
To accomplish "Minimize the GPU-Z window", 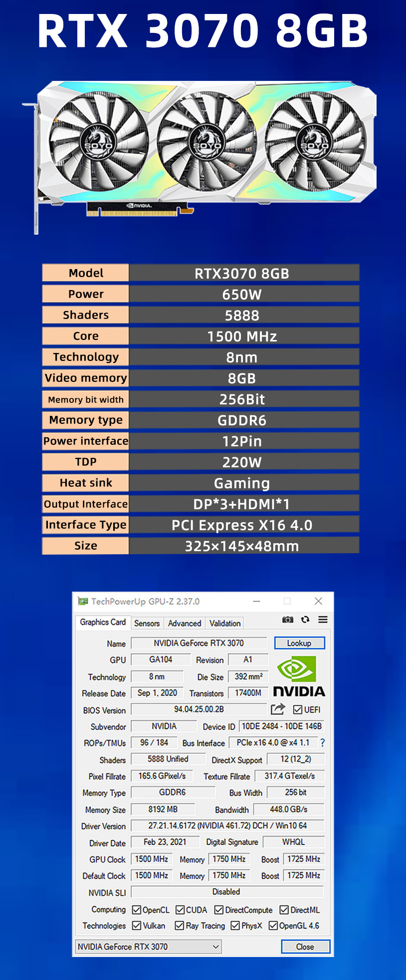I will click(x=256, y=601).
